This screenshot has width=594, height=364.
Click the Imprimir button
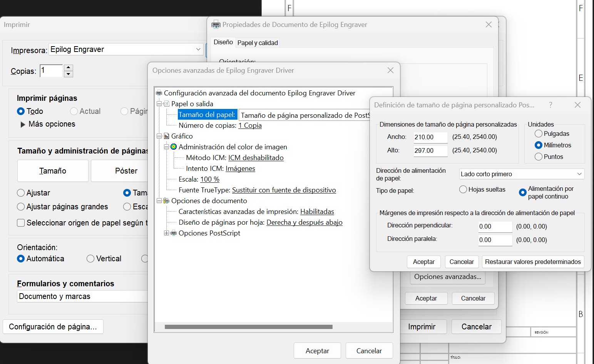click(x=423, y=327)
